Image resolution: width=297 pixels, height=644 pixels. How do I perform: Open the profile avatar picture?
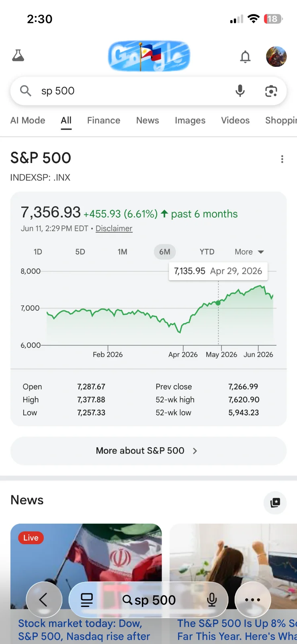[x=276, y=56]
